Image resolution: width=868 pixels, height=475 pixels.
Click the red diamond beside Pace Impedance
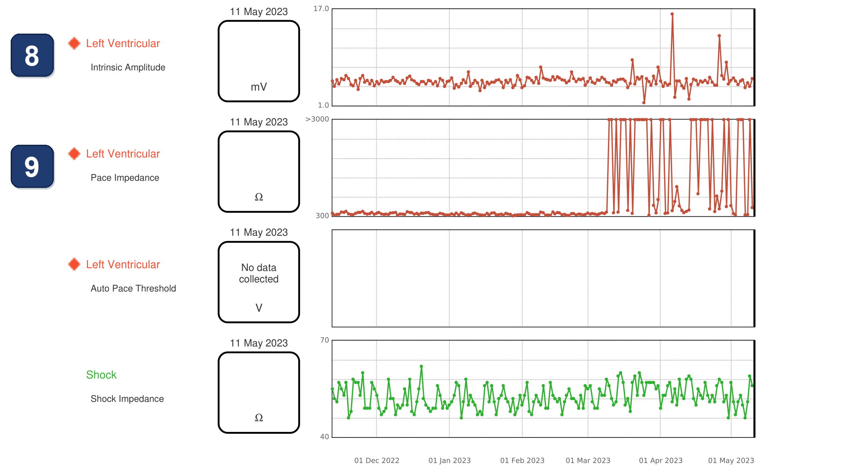(x=74, y=154)
